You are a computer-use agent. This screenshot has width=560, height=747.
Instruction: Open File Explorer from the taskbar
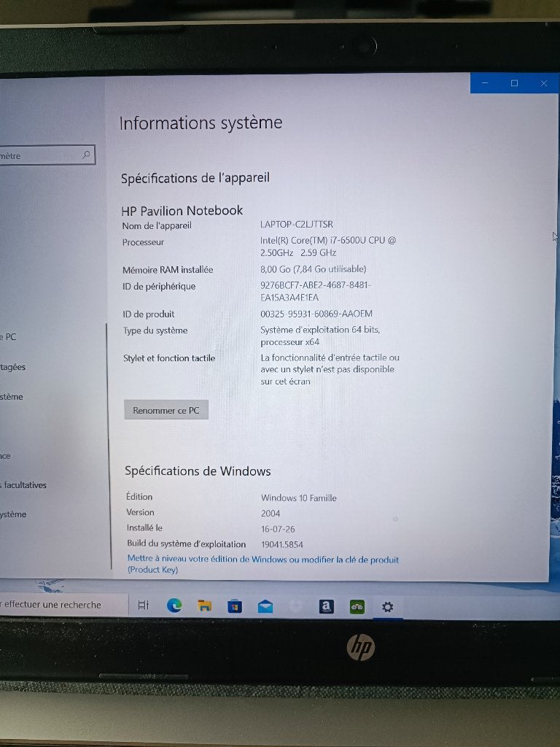click(205, 606)
